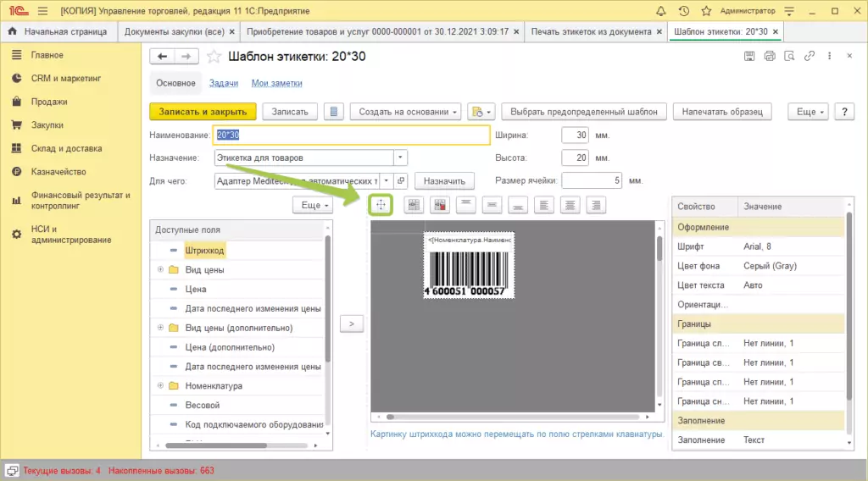Click the align text right icon
Screen dimensions: 868x481
tap(597, 204)
